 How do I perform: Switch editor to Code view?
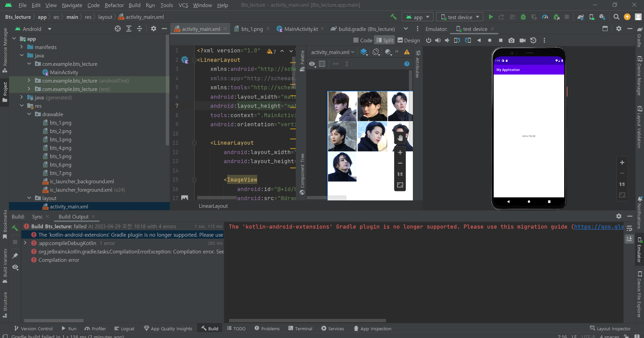[x=363, y=40]
